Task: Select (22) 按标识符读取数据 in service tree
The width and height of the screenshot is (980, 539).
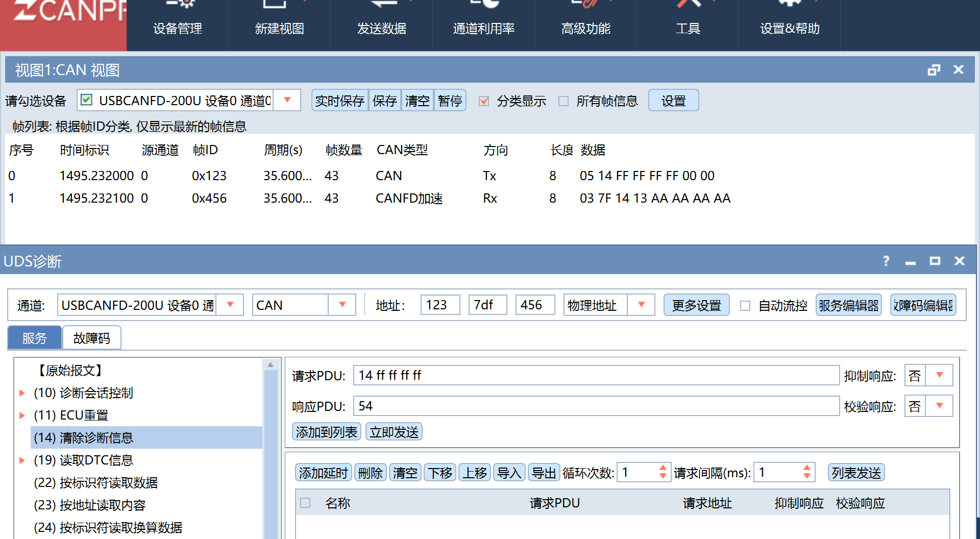Action: 96,482
